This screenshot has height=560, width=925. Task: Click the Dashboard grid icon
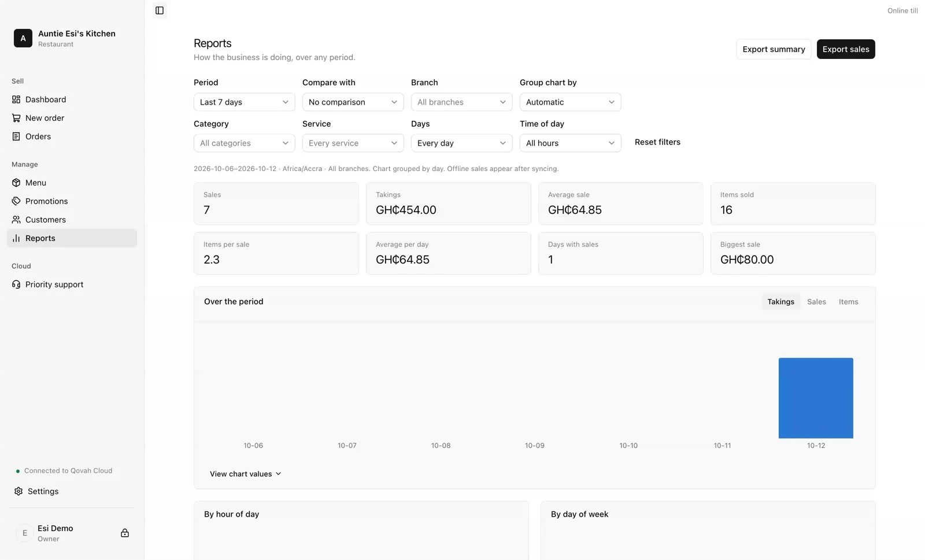[16, 99]
